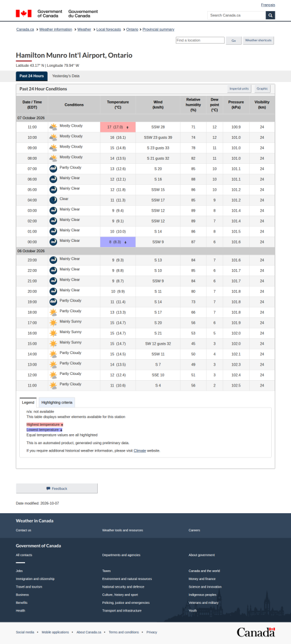The image size is (291, 644).
Task: Click highlighted highest temperature 17 (17.0) cell
Action: (x=118, y=127)
